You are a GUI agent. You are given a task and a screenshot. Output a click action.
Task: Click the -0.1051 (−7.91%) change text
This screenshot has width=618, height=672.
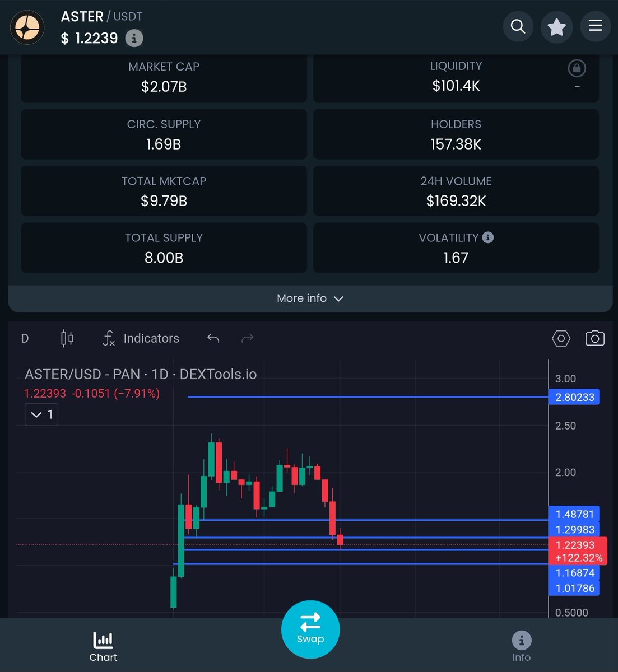(115, 394)
